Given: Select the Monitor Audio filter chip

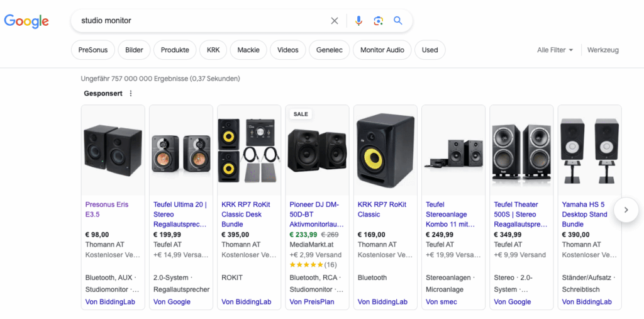Looking at the screenshot, I should pyautogui.click(x=382, y=50).
